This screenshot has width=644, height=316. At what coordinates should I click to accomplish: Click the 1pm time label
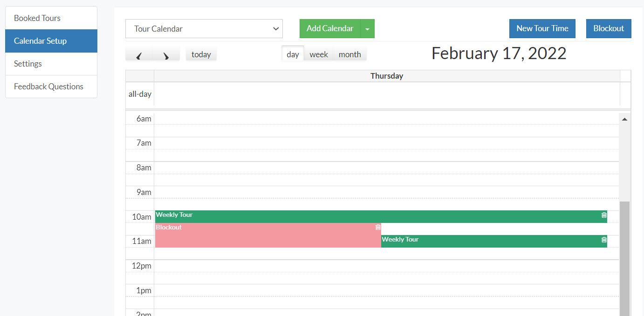(x=144, y=290)
